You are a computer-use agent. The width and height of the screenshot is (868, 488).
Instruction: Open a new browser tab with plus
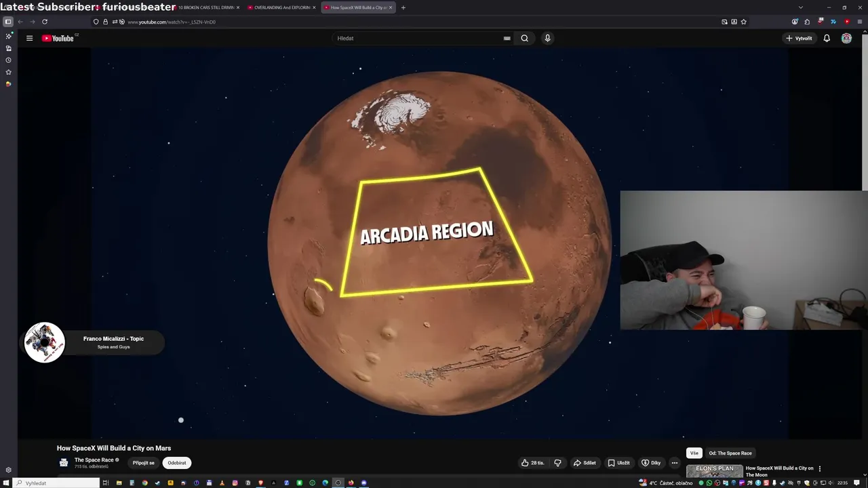click(x=403, y=7)
